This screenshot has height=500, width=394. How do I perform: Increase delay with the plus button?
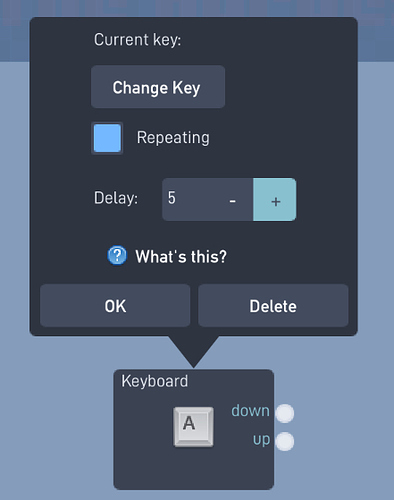pyautogui.click(x=275, y=199)
